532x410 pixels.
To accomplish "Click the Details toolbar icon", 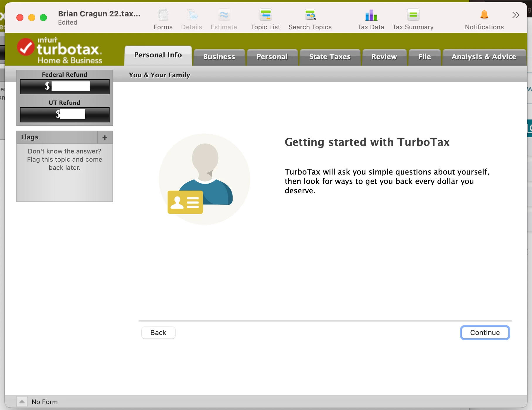I will click(x=192, y=15).
